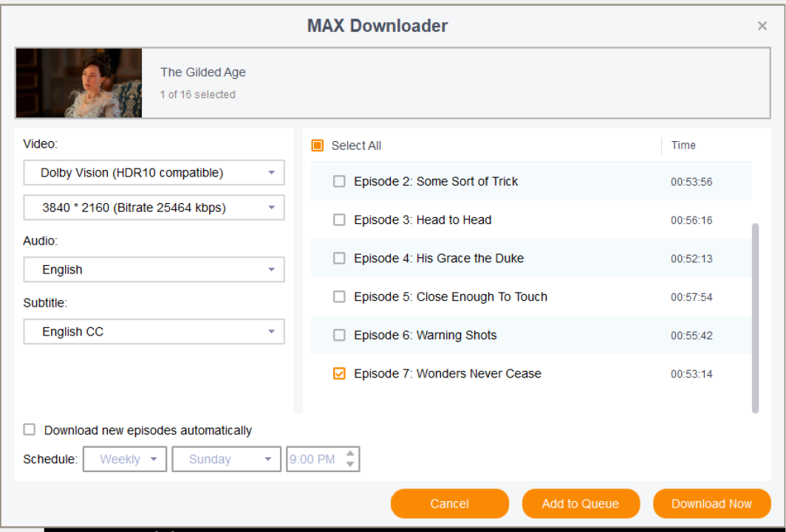This screenshot has height=532, width=786.
Task: Close the MAX Downloader dialog
Action: click(762, 26)
